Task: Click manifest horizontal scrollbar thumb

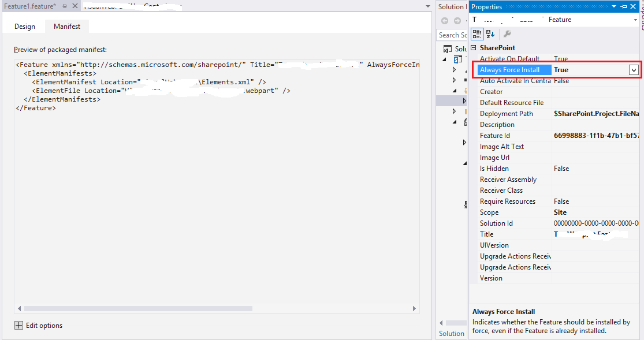Action: tap(138, 308)
